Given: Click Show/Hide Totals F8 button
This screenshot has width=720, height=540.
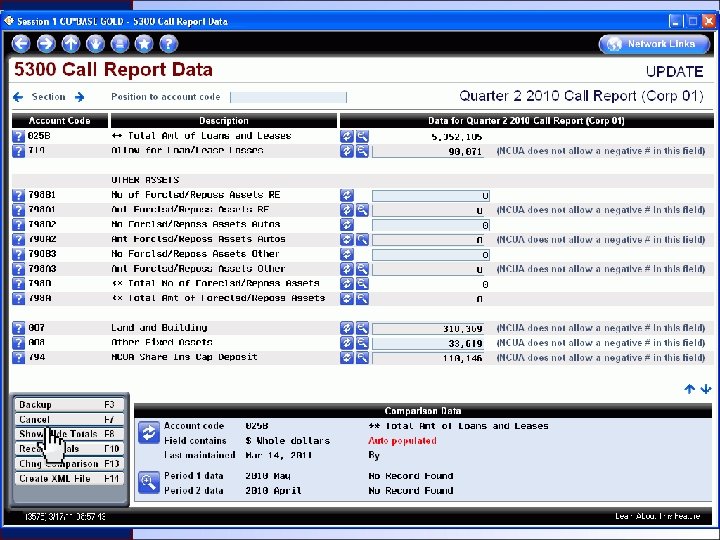Looking at the screenshot, I should click(69, 434).
